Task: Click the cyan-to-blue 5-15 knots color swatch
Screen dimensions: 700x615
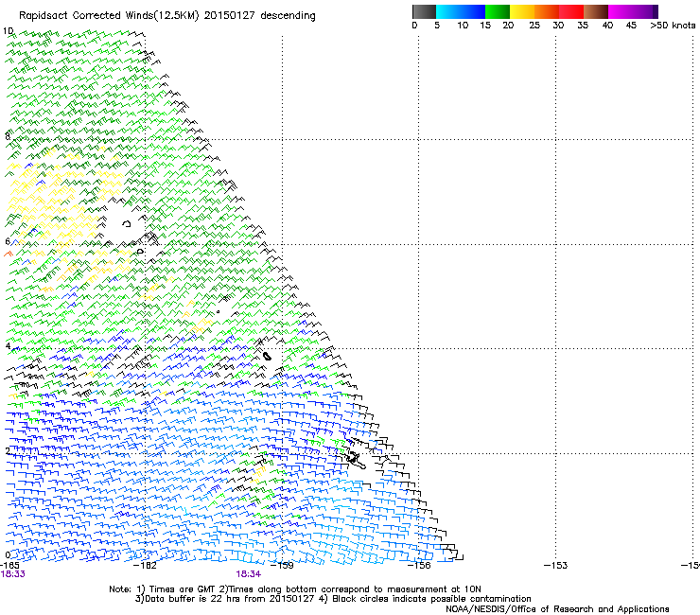Action: pos(461,11)
